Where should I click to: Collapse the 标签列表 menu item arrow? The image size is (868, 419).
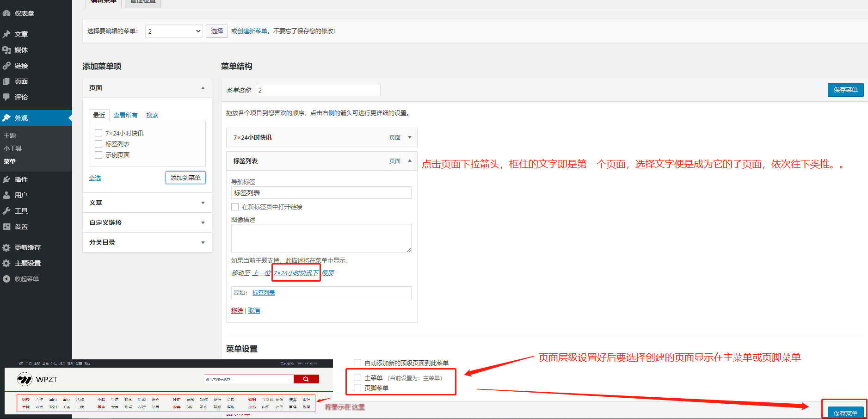click(410, 161)
